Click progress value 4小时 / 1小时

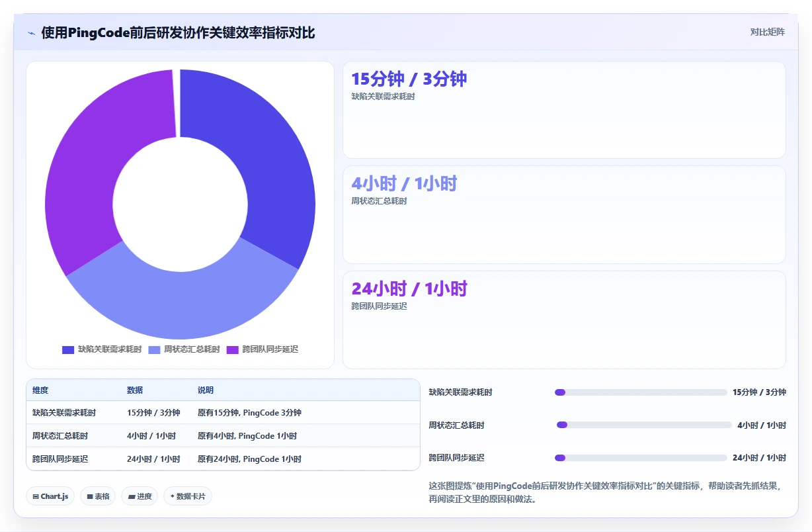[x=762, y=425]
